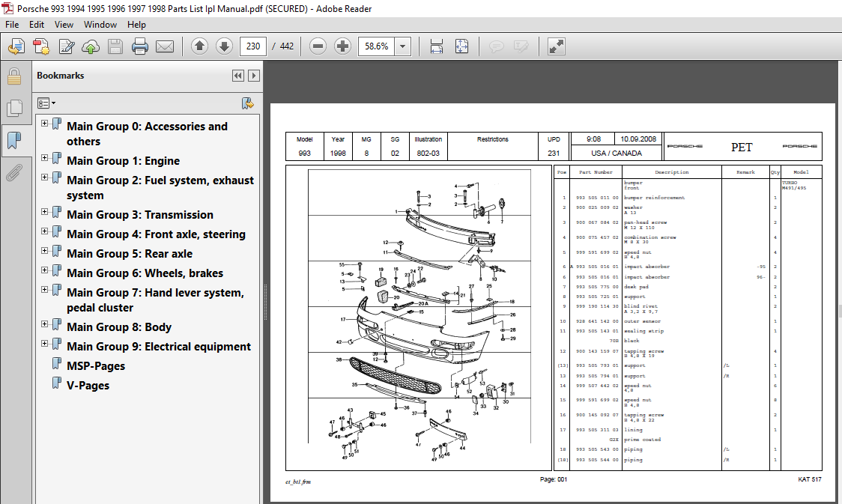Zoom in with the plus button
The height and width of the screenshot is (504, 842).
click(342, 46)
